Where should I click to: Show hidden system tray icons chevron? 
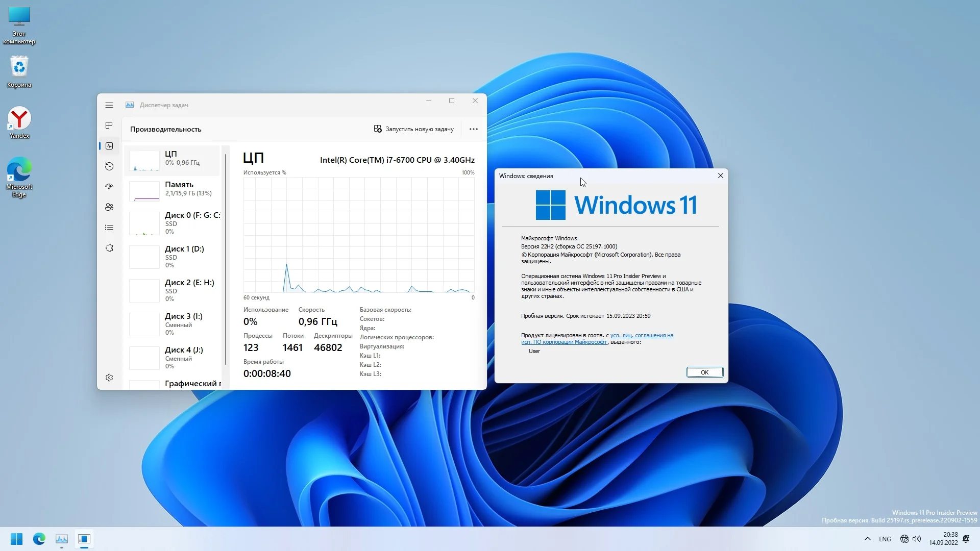point(867,539)
